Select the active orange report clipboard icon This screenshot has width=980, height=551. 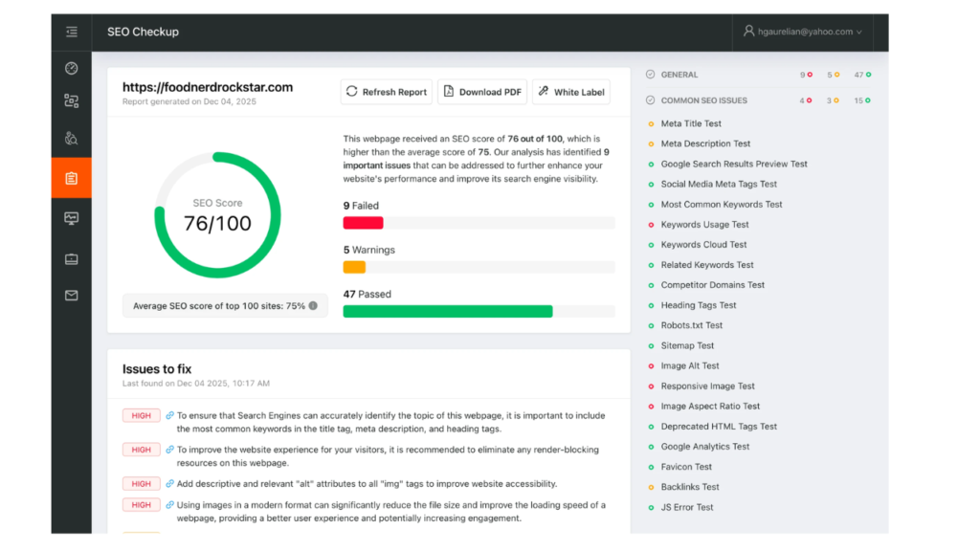pos(71,178)
